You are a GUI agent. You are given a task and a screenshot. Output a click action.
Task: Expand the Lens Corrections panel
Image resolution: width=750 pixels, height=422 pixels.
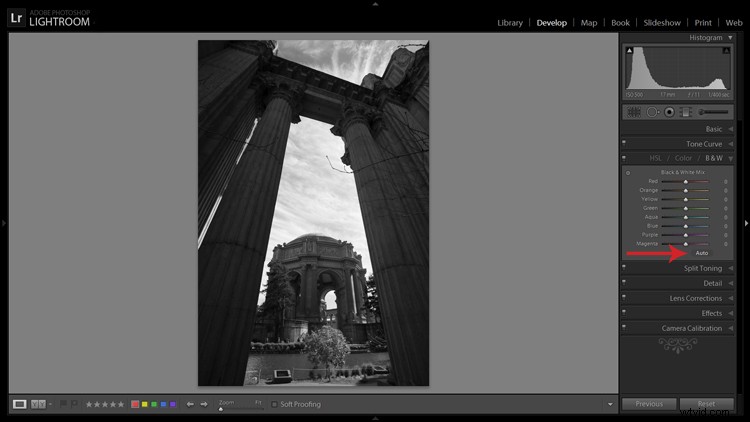[x=730, y=298]
